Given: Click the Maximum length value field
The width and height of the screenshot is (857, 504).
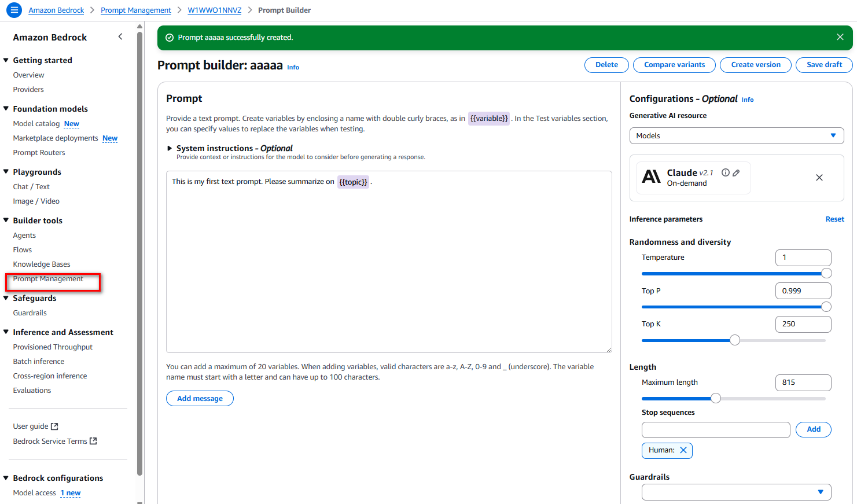Looking at the screenshot, I should [803, 382].
